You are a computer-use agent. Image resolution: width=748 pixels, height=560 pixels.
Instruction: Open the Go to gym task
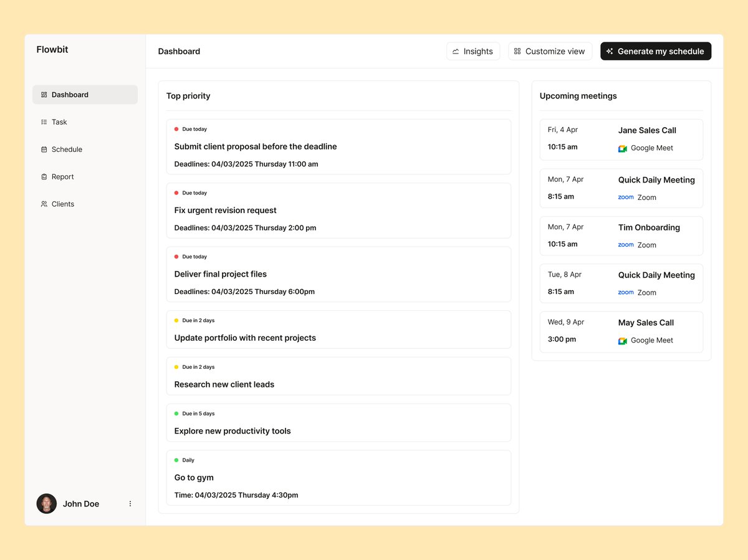point(338,478)
